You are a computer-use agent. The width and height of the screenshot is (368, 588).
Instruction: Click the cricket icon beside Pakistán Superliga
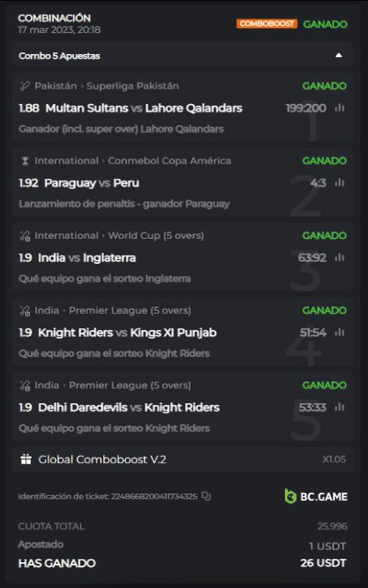pos(25,85)
